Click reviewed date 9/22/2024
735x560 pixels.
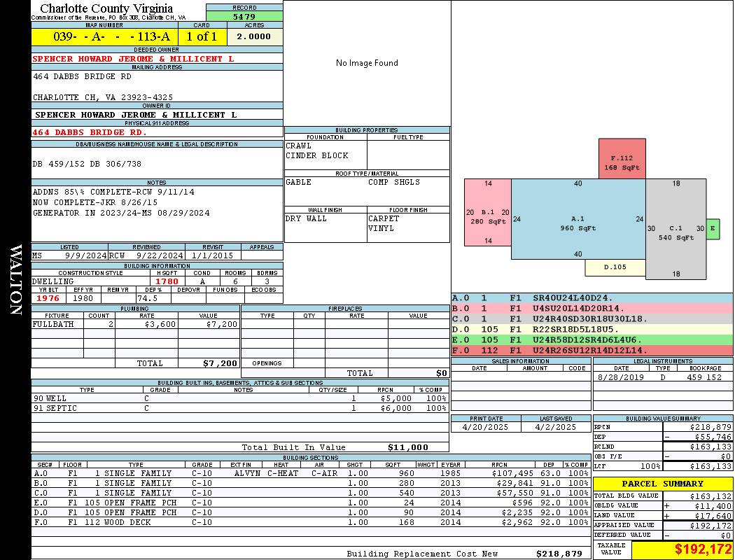[160, 256]
